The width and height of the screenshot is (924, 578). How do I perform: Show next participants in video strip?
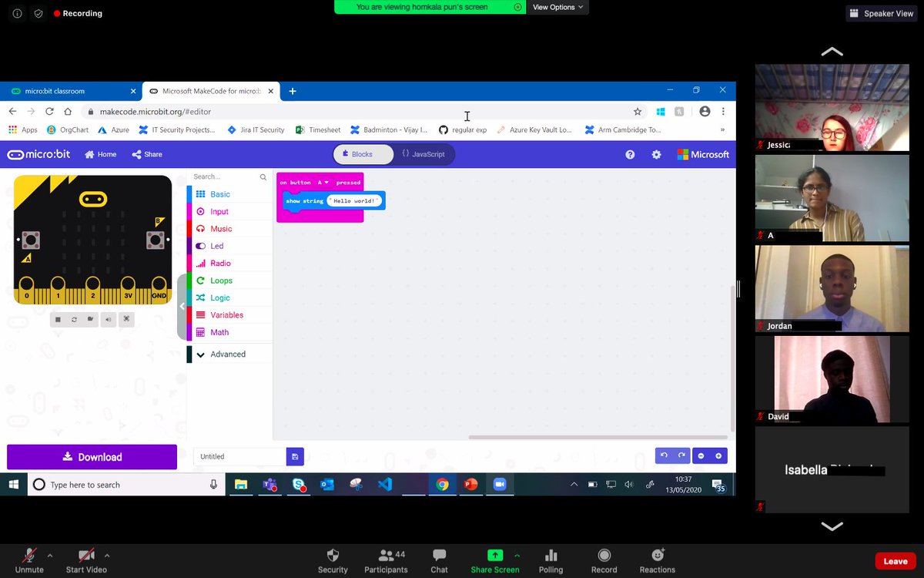(x=832, y=526)
